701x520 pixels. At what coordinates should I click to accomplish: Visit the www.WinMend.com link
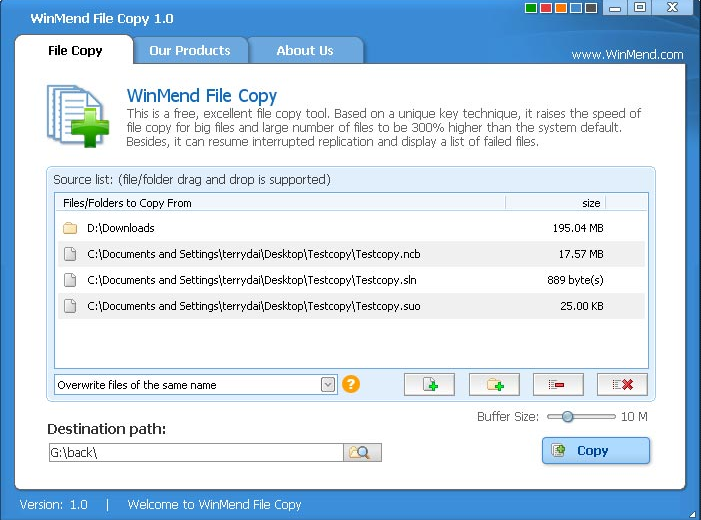(x=627, y=55)
